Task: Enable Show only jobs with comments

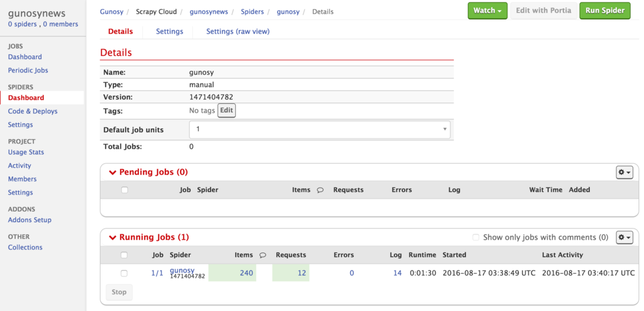Action: (475, 237)
